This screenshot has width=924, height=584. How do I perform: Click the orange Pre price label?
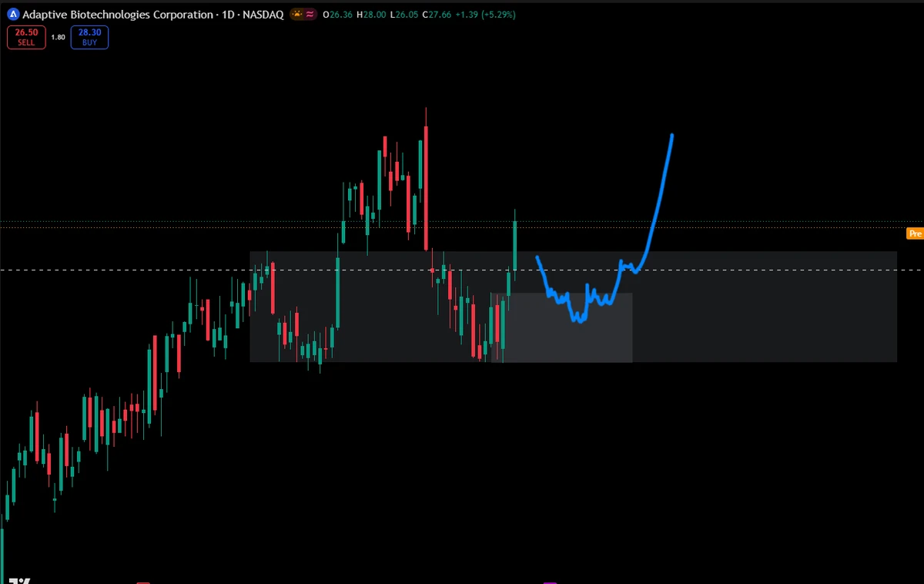(915, 233)
